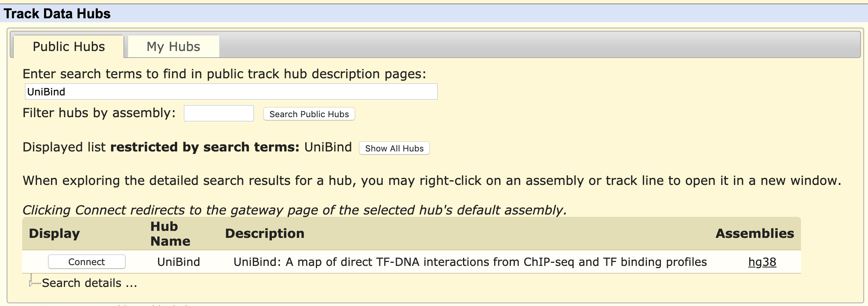
Task: Click the Hub Name column header
Action: pos(170,234)
